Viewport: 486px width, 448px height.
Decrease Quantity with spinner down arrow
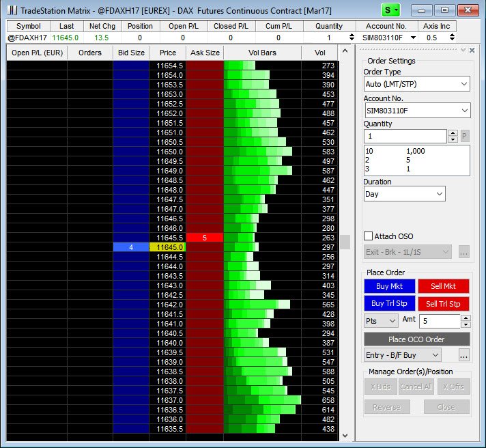coord(453,139)
